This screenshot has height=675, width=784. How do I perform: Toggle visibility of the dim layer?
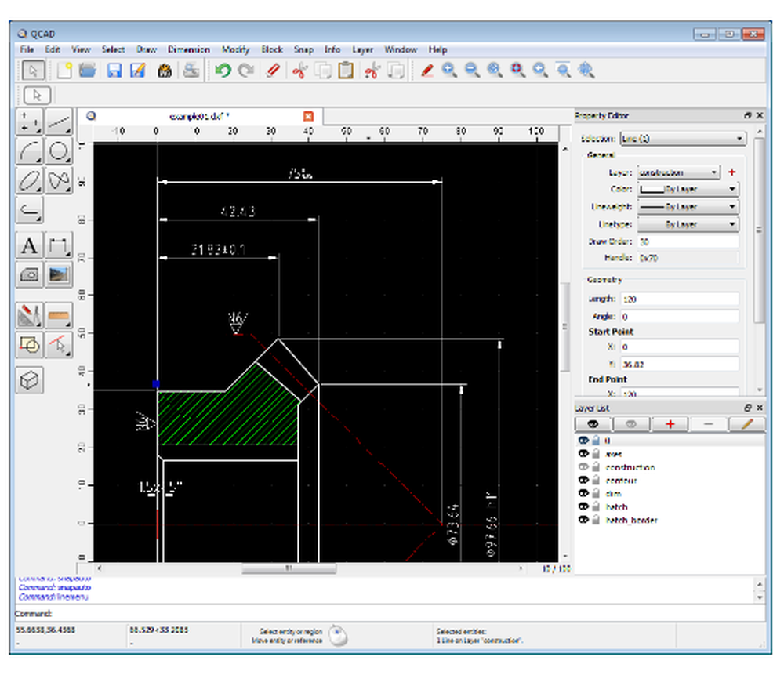pyautogui.click(x=583, y=493)
